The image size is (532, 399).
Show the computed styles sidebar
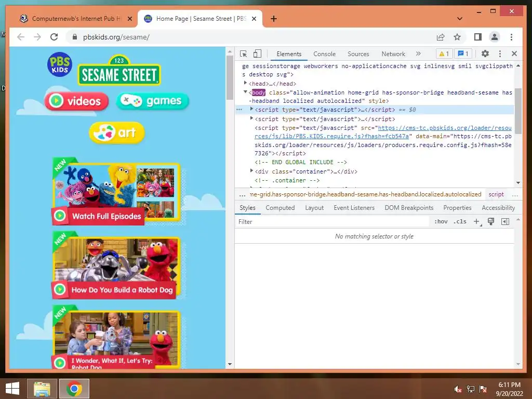tap(505, 221)
